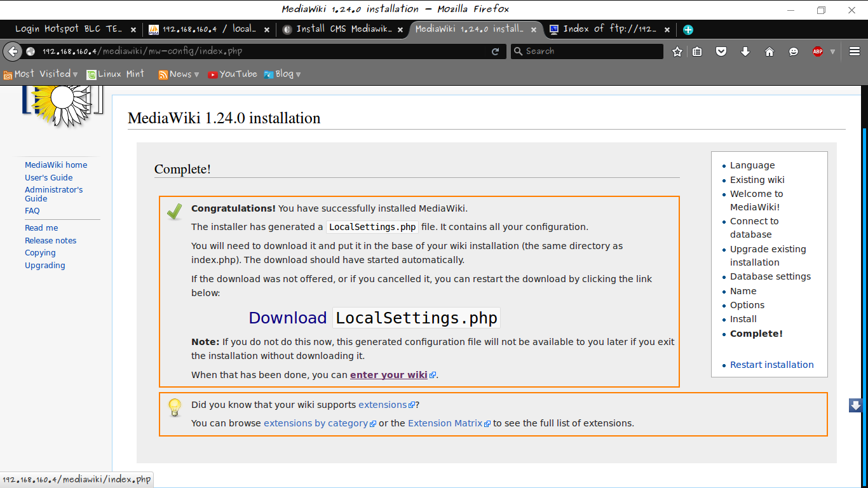Open a new browser tab
This screenshot has width=868, height=488.
(x=688, y=29)
